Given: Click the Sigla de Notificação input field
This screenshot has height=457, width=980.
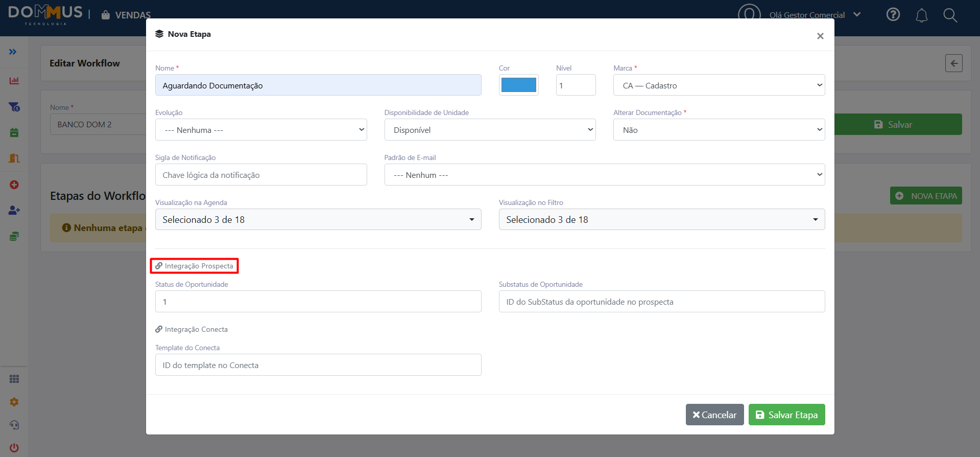Looking at the screenshot, I should [261, 175].
